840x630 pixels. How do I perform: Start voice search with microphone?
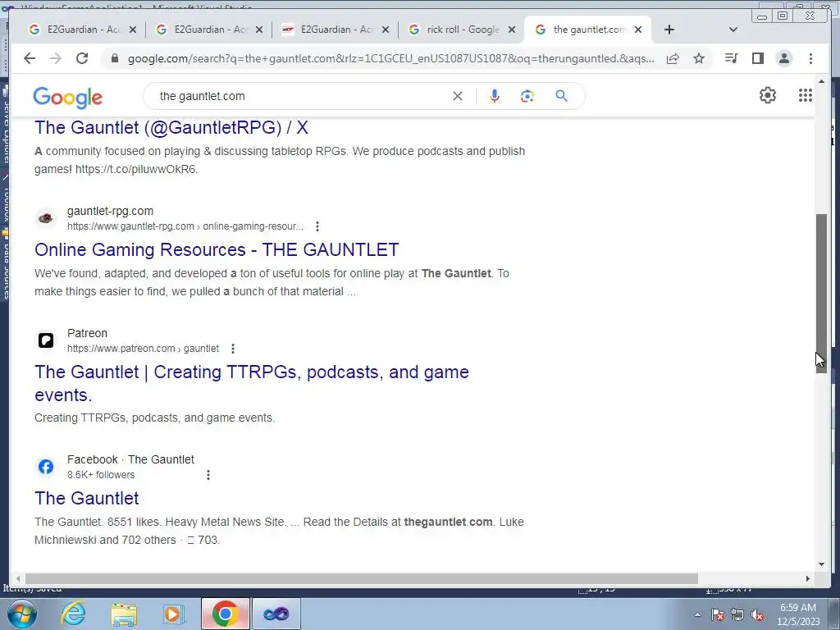[495, 96]
